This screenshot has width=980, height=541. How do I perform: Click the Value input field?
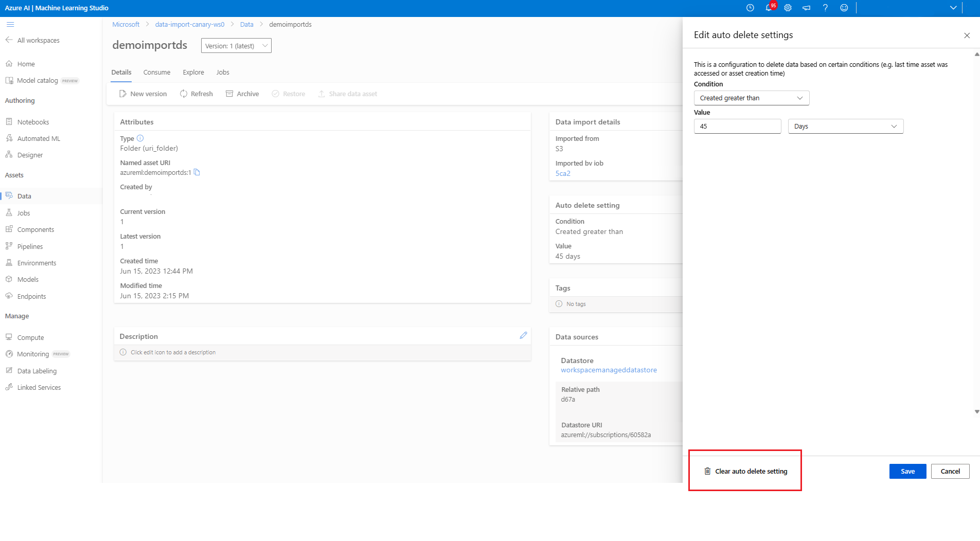(737, 127)
